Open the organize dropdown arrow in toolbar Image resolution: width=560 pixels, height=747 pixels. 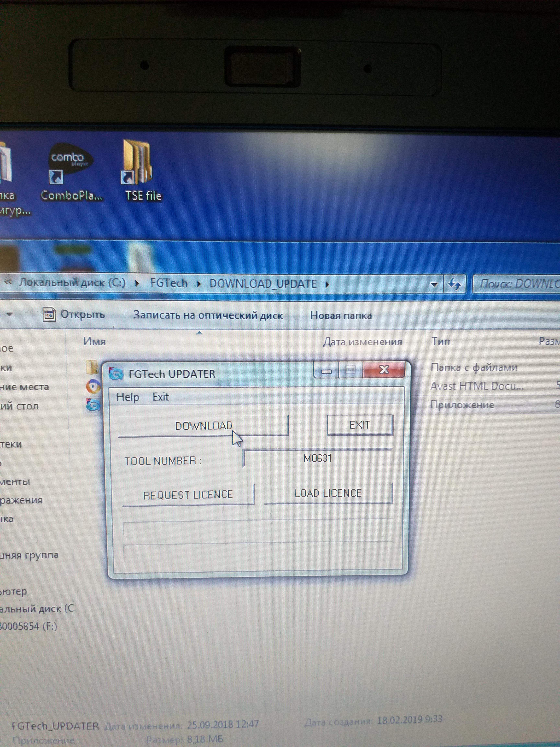tap(9, 314)
